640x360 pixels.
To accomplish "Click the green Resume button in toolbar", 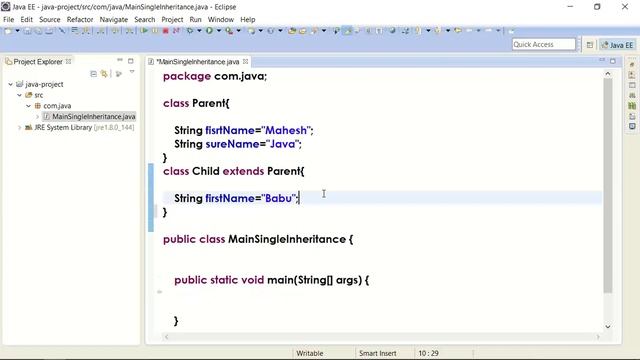I will 144,31.
